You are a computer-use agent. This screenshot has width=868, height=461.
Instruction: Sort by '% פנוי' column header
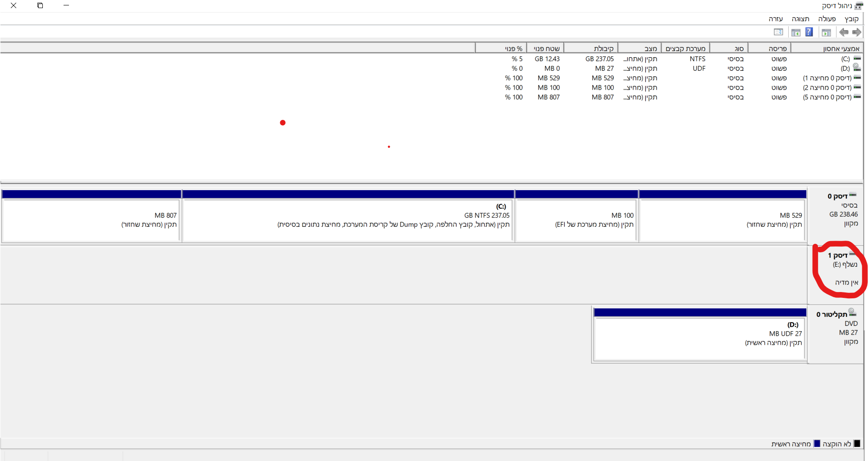click(501, 48)
